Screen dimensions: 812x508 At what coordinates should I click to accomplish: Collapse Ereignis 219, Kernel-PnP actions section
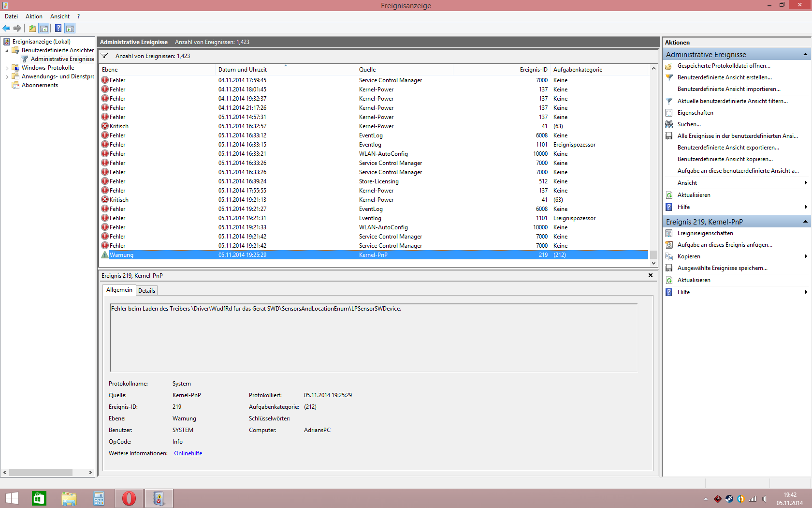805,222
